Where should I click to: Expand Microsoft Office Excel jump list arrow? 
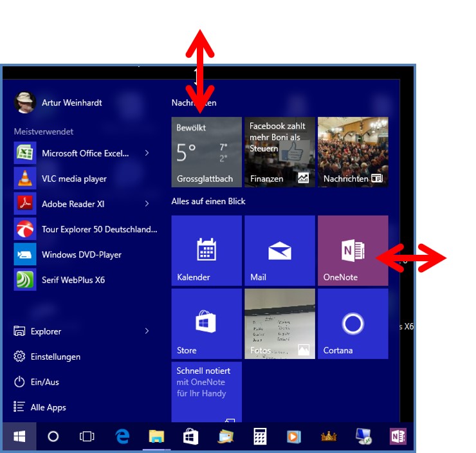pos(147,153)
